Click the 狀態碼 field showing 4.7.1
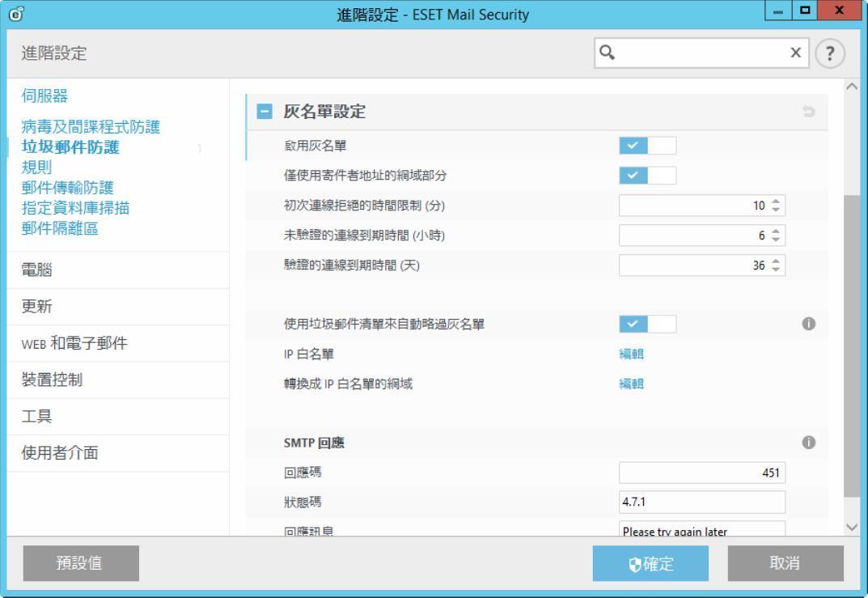 click(x=702, y=503)
